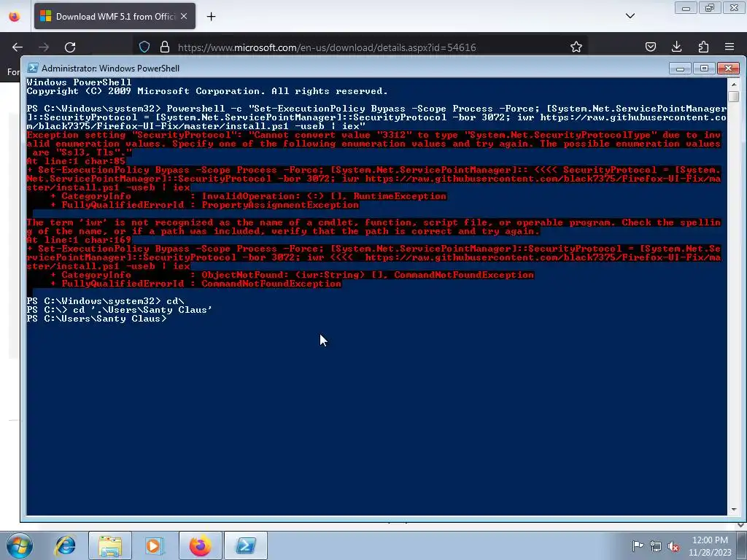Click the padlock site security icon
Image resolution: width=747 pixels, height=560 pixels.
coord(165,47)
